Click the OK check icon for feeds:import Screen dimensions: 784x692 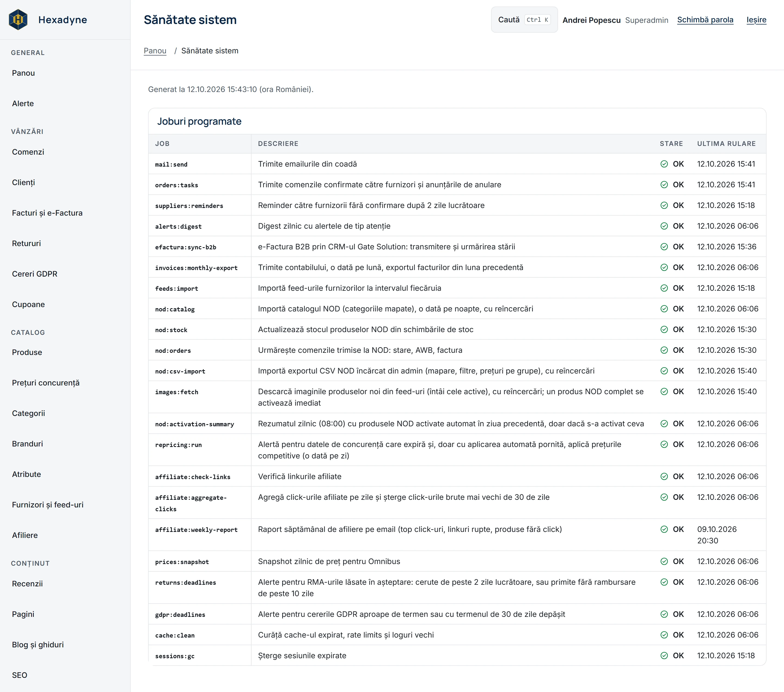(x=664, y=289)
